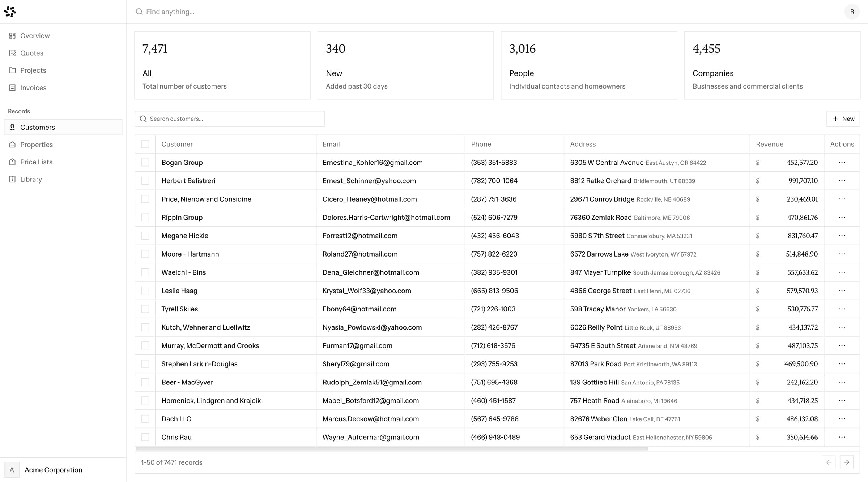Switch to Customers in the Records list
Image resolution: width=868 pixels, height=482 pixels.
point(38,127)
